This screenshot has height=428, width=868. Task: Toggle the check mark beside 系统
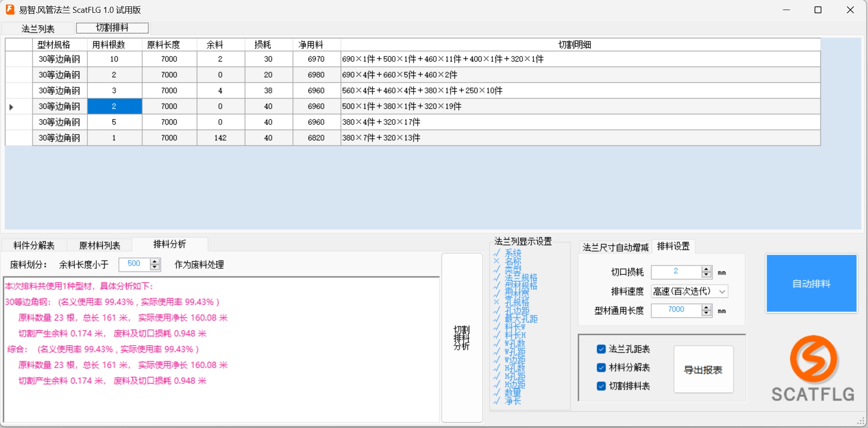(x=497, y=253)
